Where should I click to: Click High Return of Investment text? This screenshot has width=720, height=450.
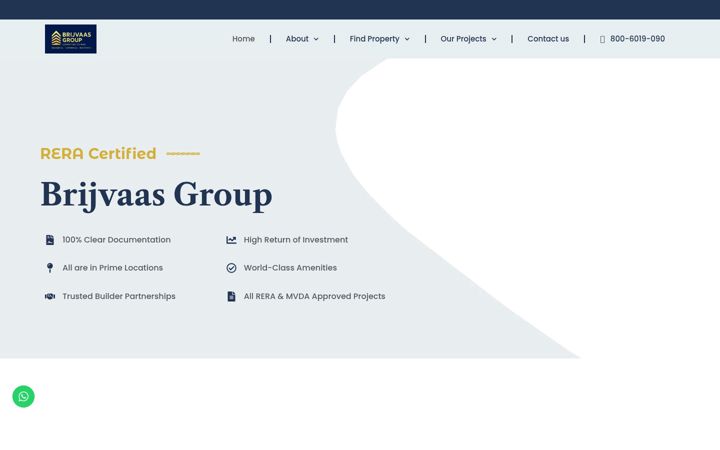pos(296,240)
